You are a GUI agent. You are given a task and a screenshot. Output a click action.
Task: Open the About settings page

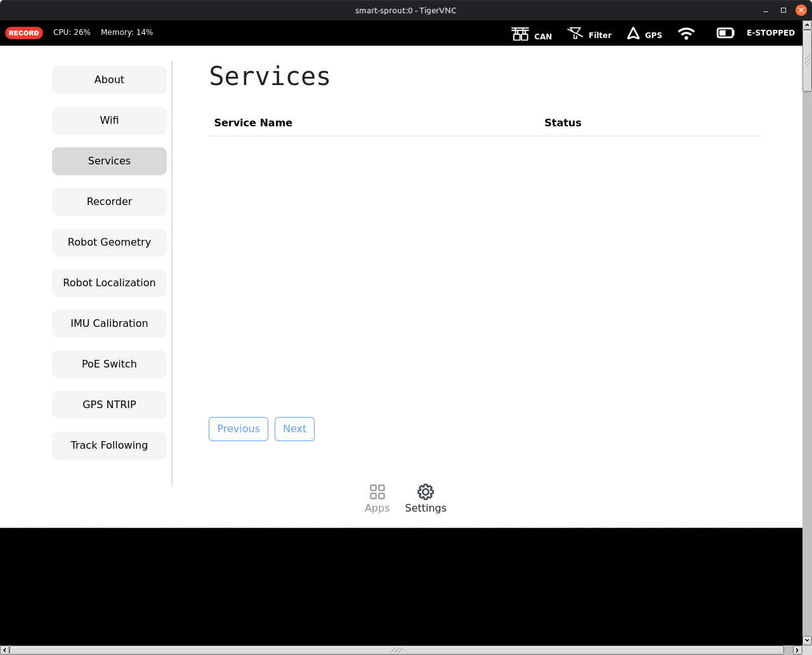(109, 80)
